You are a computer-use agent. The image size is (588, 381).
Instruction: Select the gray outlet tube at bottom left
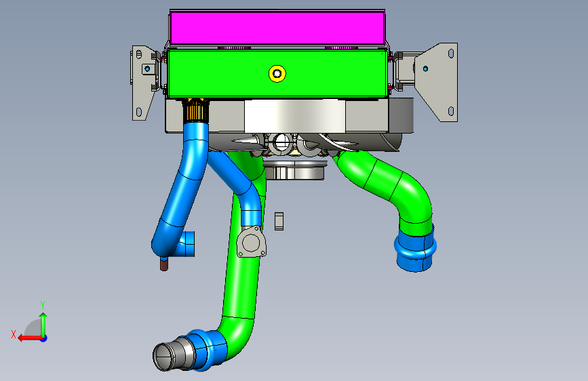[x=173, y=355]
